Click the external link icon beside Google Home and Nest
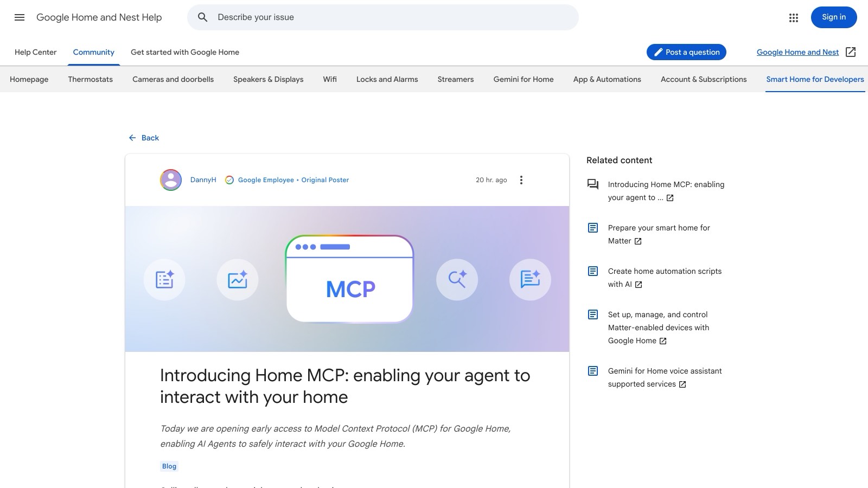Image resolution: width=868 pixels, height=488 pixels. click(851, 52)
